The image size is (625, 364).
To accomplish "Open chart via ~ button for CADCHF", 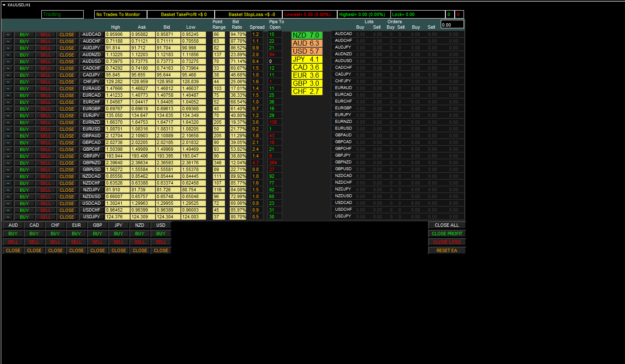I will 8,68.
